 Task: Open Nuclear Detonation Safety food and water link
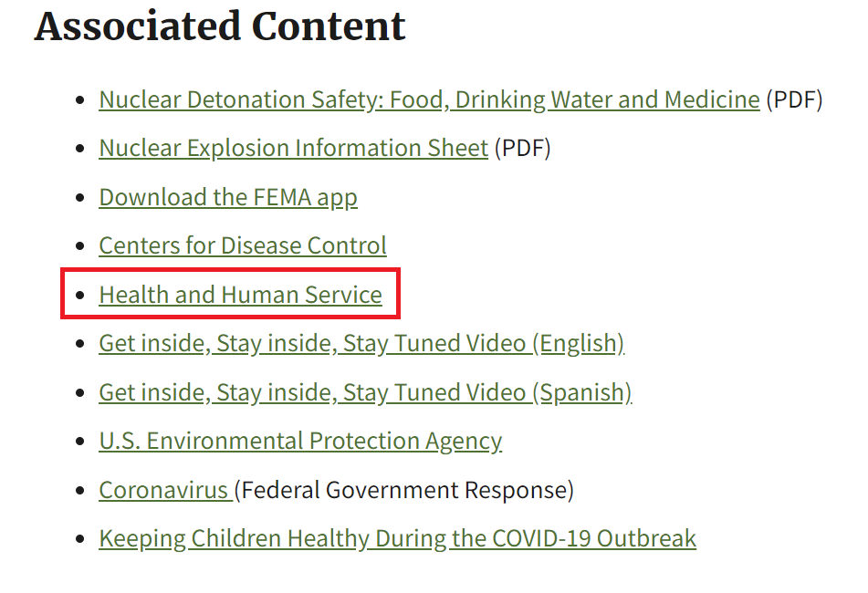point(429,100)
